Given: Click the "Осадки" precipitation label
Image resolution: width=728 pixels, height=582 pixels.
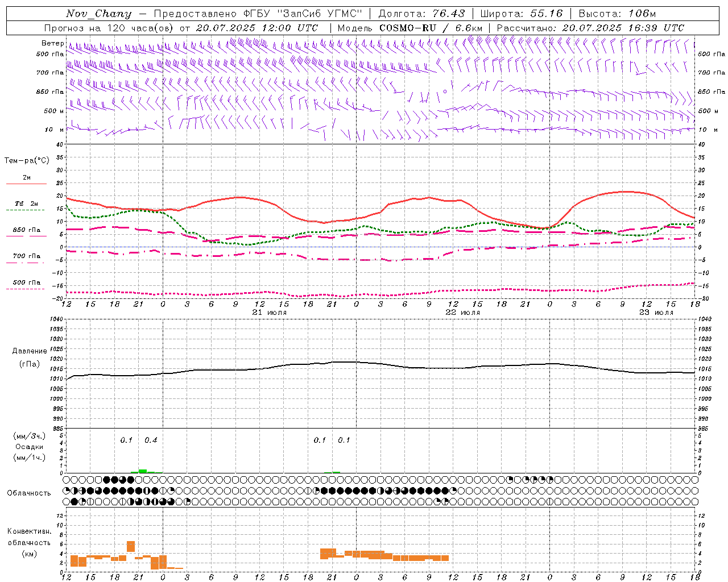Looking at the screenshot, I should [29, 447].
